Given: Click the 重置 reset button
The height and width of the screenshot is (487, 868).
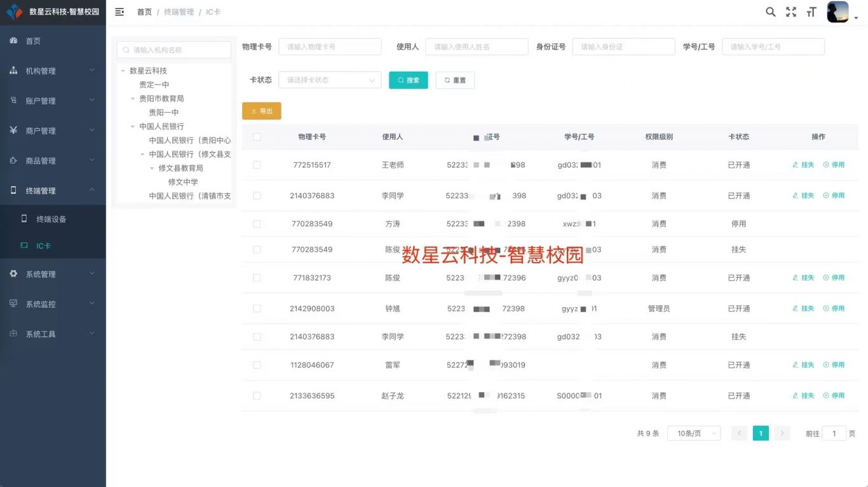Looking at the screenshot, I should (455, 80).
